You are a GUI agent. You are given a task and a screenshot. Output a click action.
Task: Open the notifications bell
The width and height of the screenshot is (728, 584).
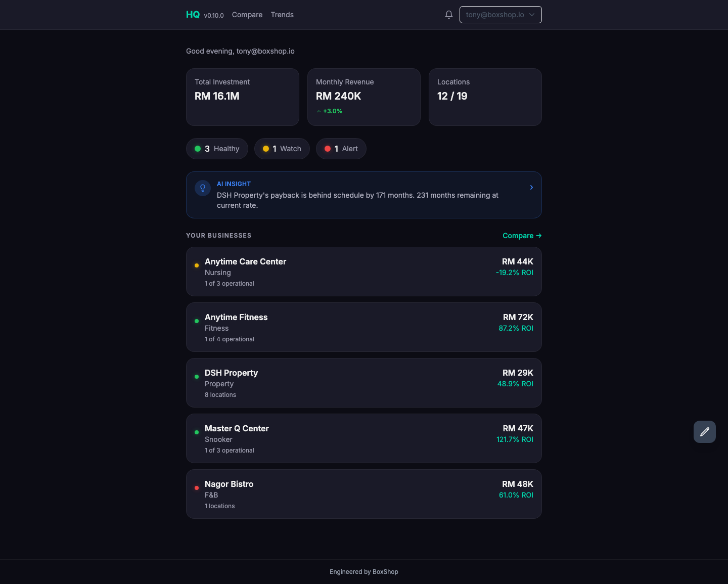coord(449,15)
